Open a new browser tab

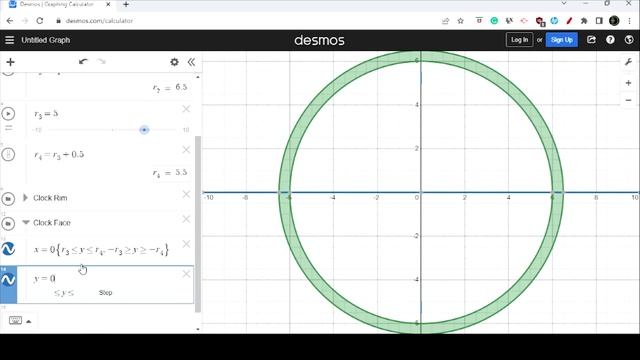(126, 4)
